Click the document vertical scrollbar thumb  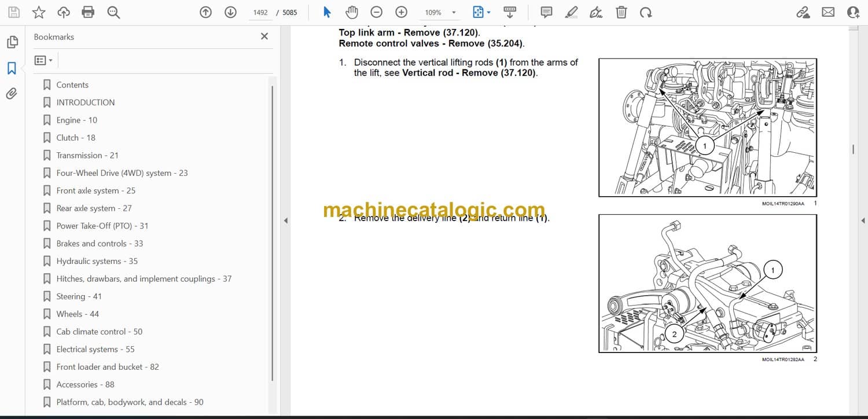click(x=854, y=149)
